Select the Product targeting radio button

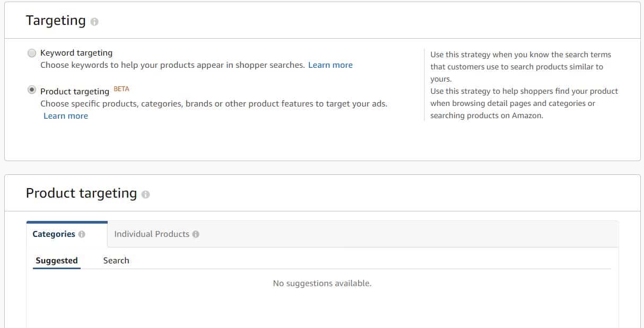point(32,90)
